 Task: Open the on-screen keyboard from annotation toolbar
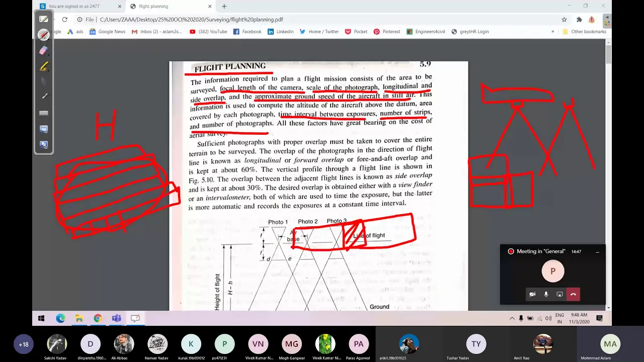coord(44,113)
